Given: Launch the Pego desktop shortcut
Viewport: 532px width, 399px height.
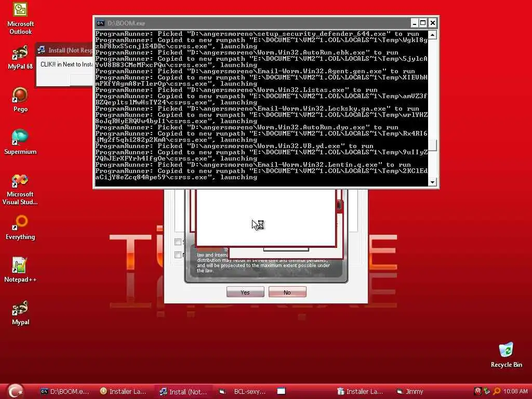Looking at the screenshot, I should point(20,100).
